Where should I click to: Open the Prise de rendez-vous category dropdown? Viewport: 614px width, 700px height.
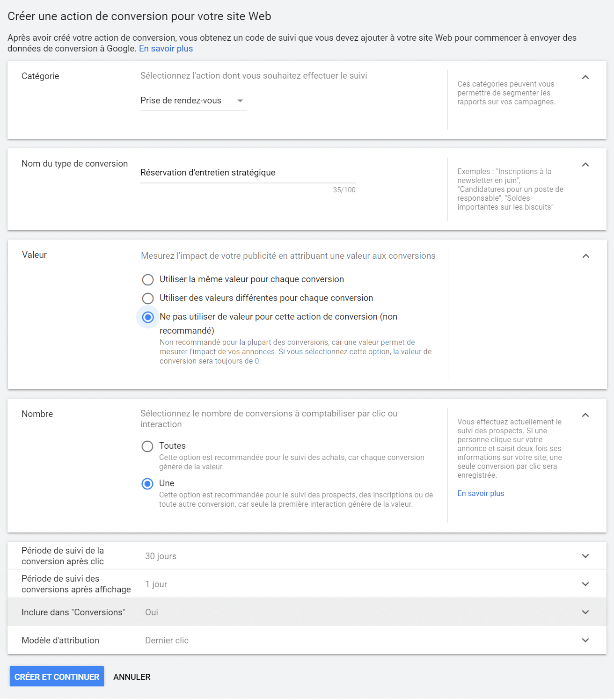(193, 101)
